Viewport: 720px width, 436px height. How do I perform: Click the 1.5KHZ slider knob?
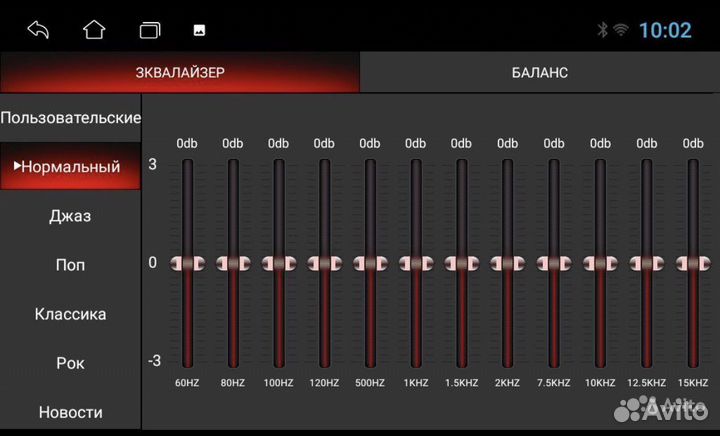[461, 263]
